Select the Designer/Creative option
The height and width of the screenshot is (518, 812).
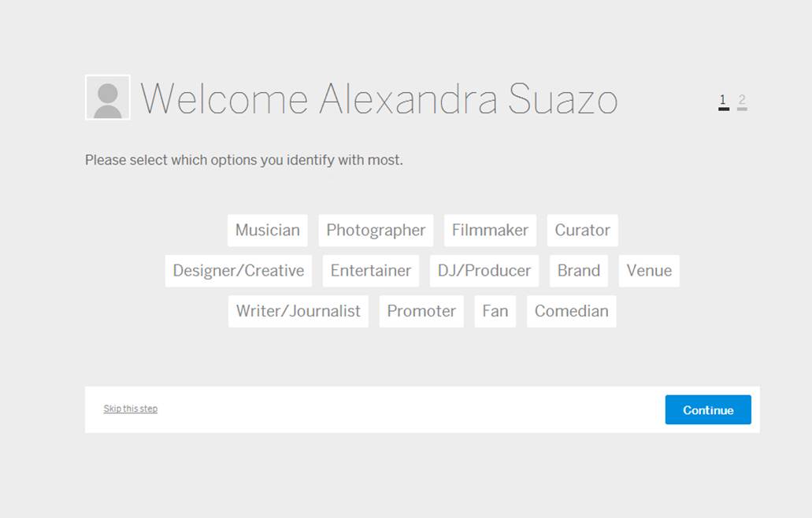point(239,271)
